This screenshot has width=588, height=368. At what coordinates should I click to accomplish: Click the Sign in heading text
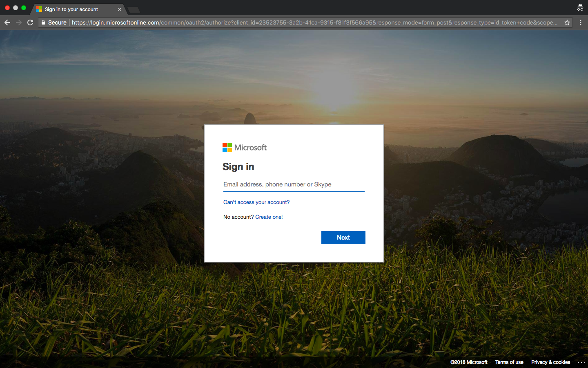(238, 167)
